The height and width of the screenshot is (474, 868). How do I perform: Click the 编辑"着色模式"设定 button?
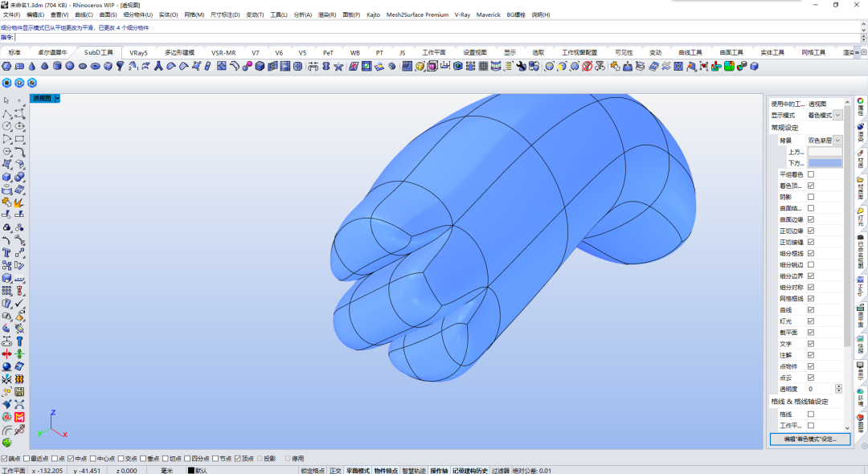810,439
